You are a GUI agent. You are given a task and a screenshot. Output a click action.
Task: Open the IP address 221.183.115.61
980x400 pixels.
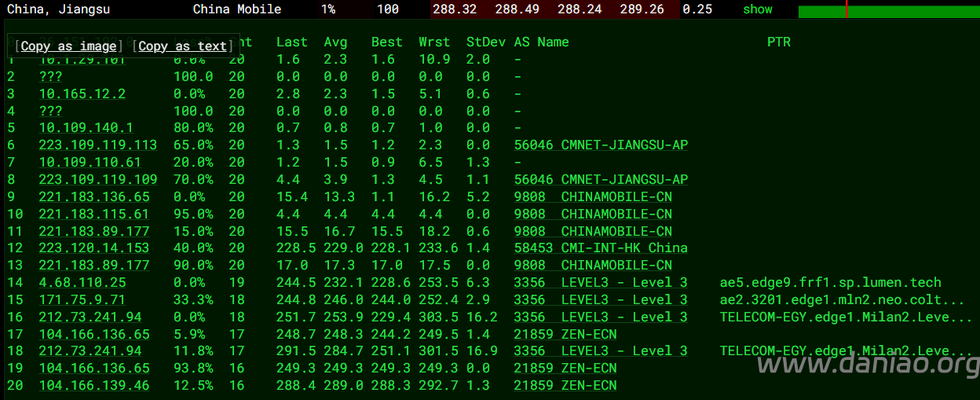point(93,215)
